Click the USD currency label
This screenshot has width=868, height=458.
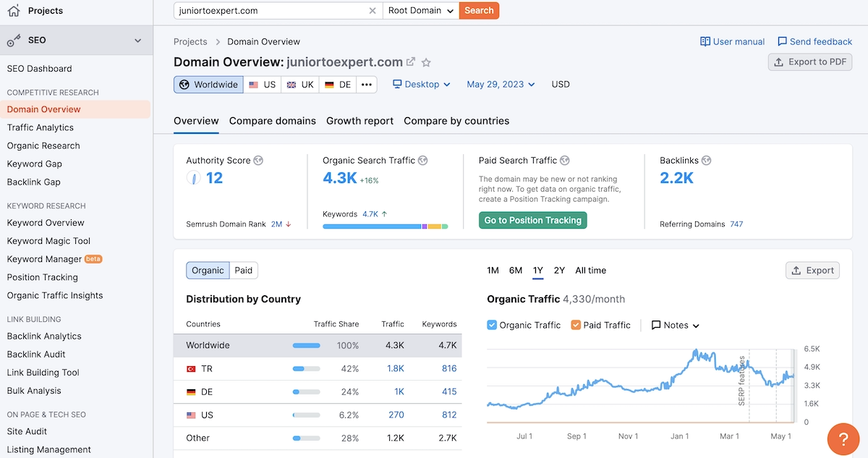(x=561, y=85)
